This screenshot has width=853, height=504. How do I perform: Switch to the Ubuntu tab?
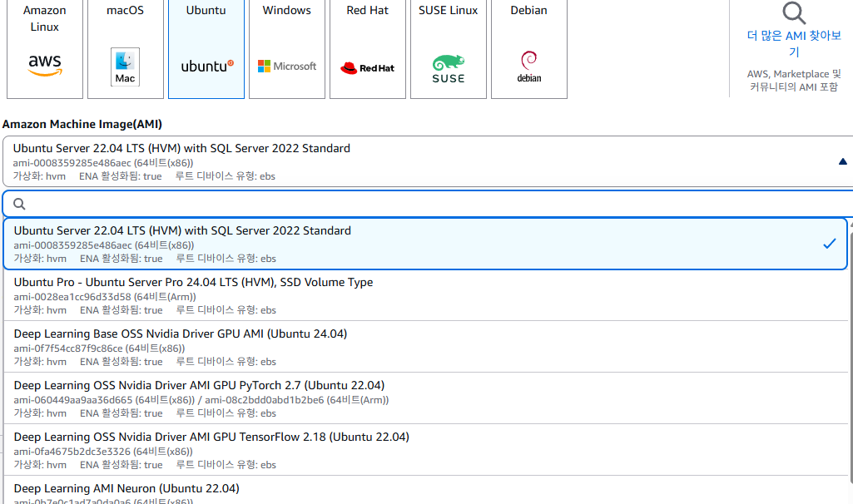(x=206, y=49)
